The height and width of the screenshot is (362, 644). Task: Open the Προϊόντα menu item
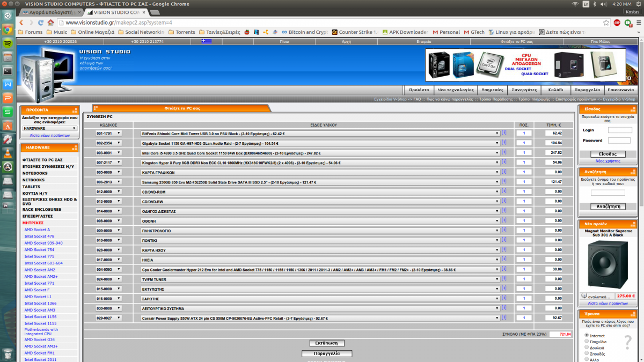pyautogui.click(x=419, y=90)
